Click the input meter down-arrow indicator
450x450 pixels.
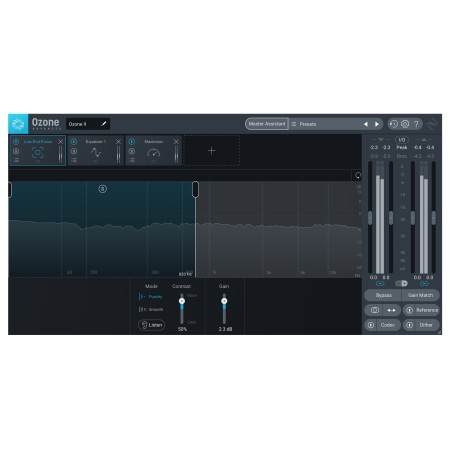[381, 140]
